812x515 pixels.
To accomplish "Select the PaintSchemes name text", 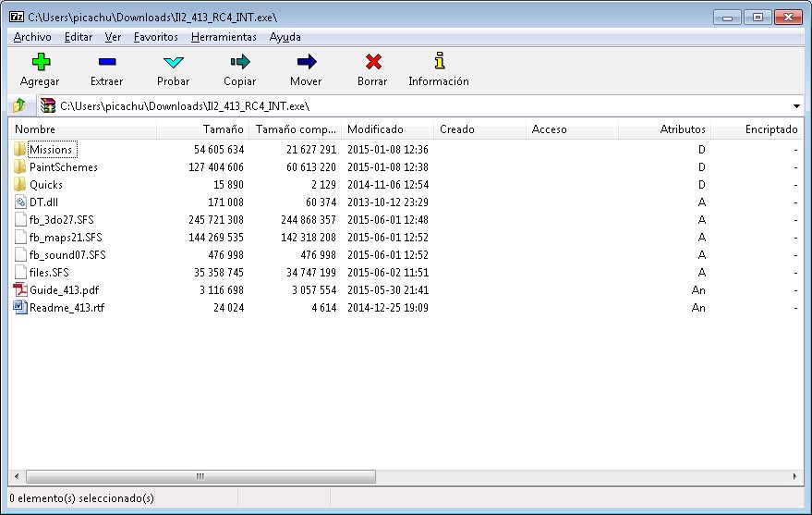I will 63,167.
